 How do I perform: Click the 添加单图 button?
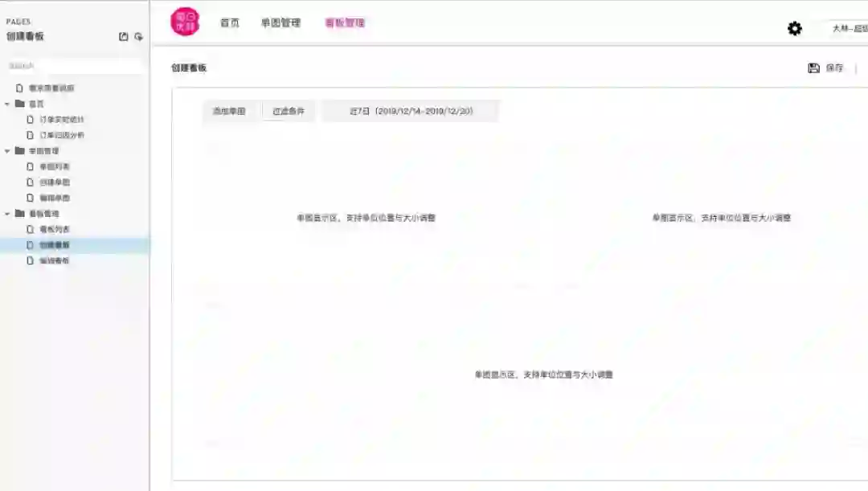coord(229,111)
